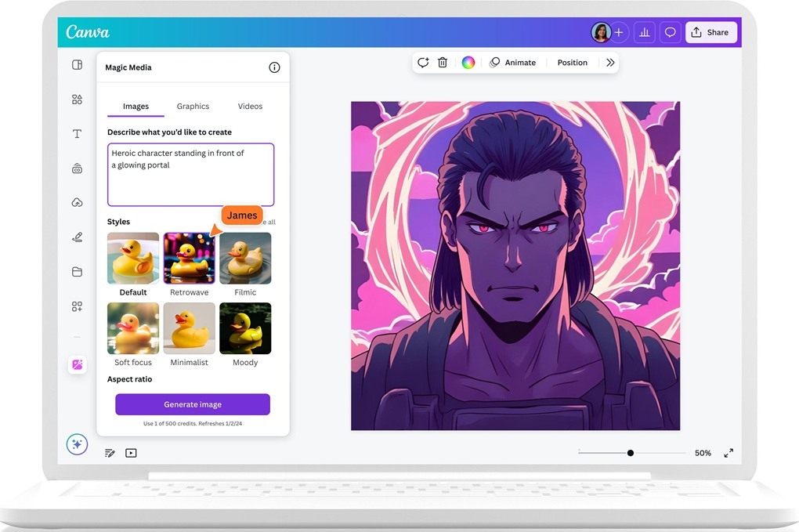The width and height of the screenshot is (799, 532).
Task: Open the Design templates sidebar icon
Action: coord(77,65)
